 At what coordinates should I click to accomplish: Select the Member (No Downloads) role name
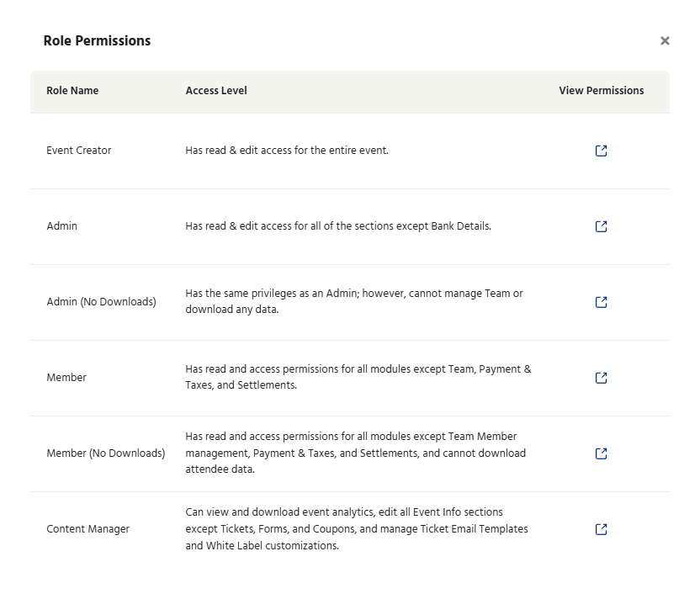point(106,453)
